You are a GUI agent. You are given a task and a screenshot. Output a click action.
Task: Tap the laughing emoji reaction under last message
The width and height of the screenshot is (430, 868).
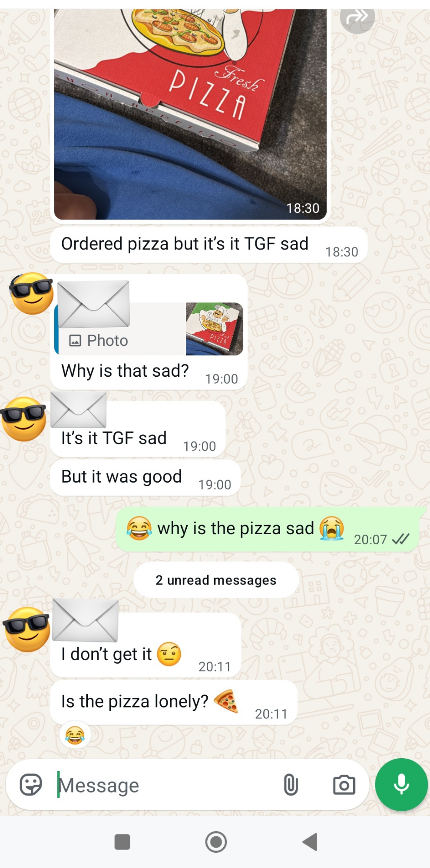click(75, 735)
